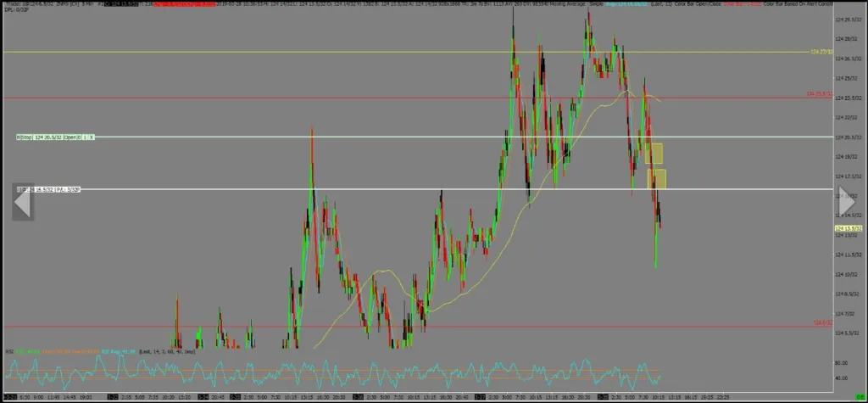Go to the previous image with the left arrow

22,202
